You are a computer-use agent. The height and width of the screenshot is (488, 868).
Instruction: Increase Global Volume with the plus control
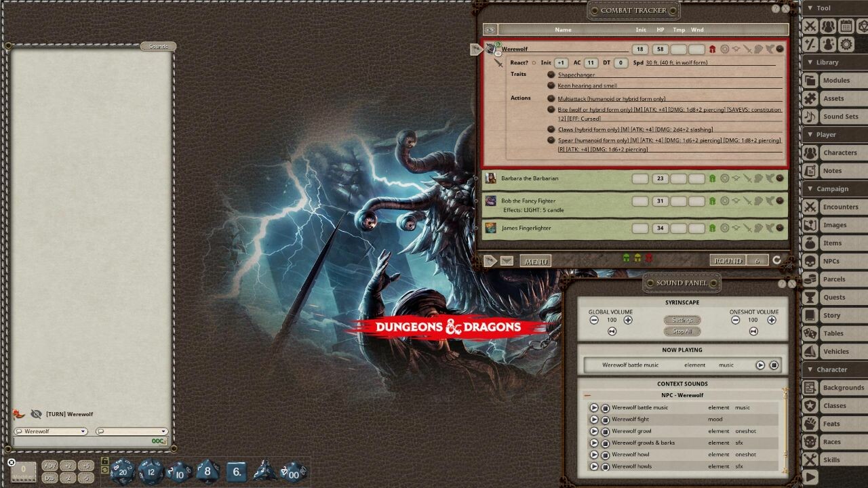(x=629, y=320)
